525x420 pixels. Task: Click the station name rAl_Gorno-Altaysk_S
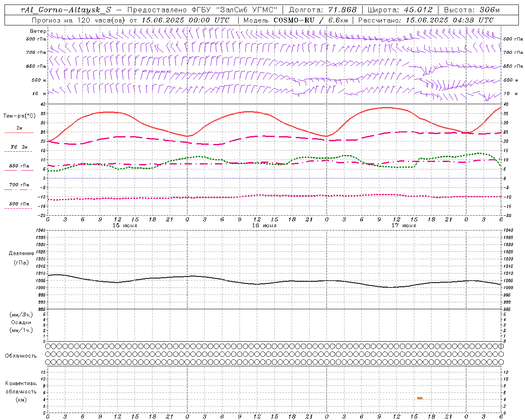point(66,10)
